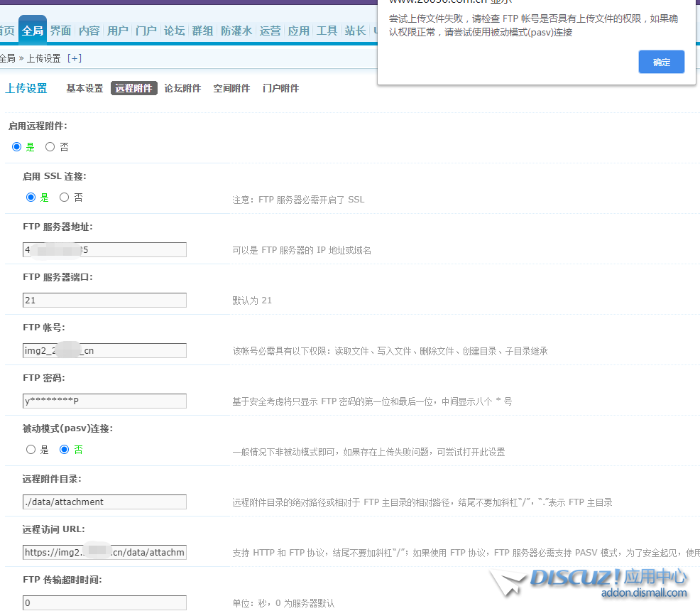Go to the 防灌水 navigation tab
The height and width of the screenshot is (611, 700).
click(236, 31)
